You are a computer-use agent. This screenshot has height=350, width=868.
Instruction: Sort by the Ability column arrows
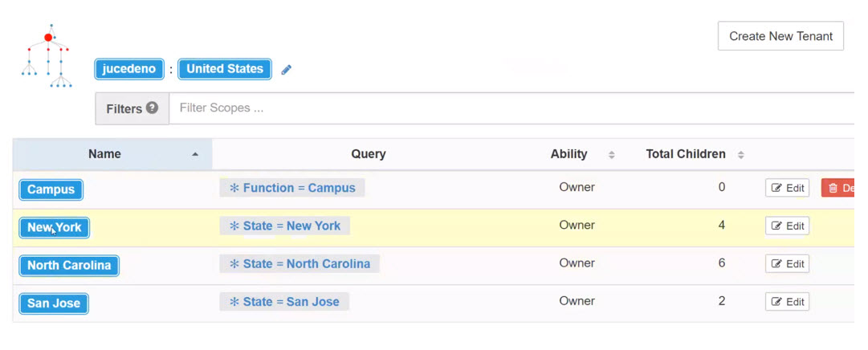[x=612, y=155]
